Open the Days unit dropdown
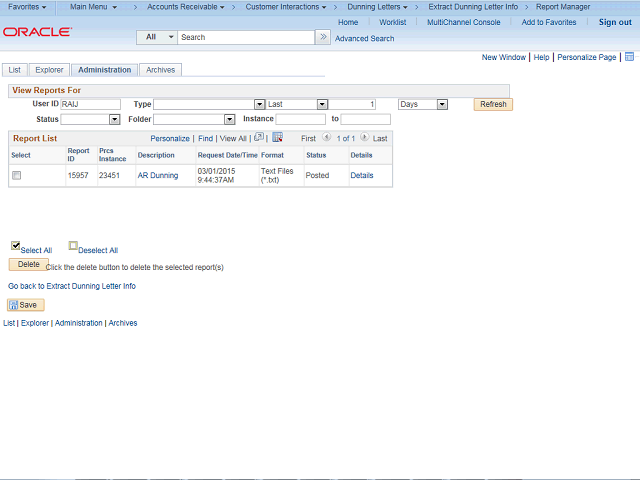 pyautogui.click(x=442, y=104)
